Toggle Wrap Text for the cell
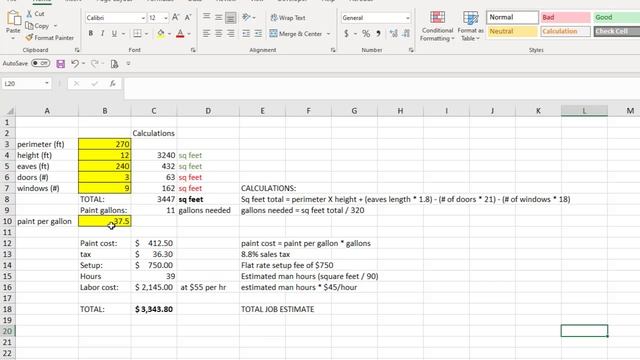Image resolution: width=640 pixels, height=360 pixels. click(x=288, y=18)
